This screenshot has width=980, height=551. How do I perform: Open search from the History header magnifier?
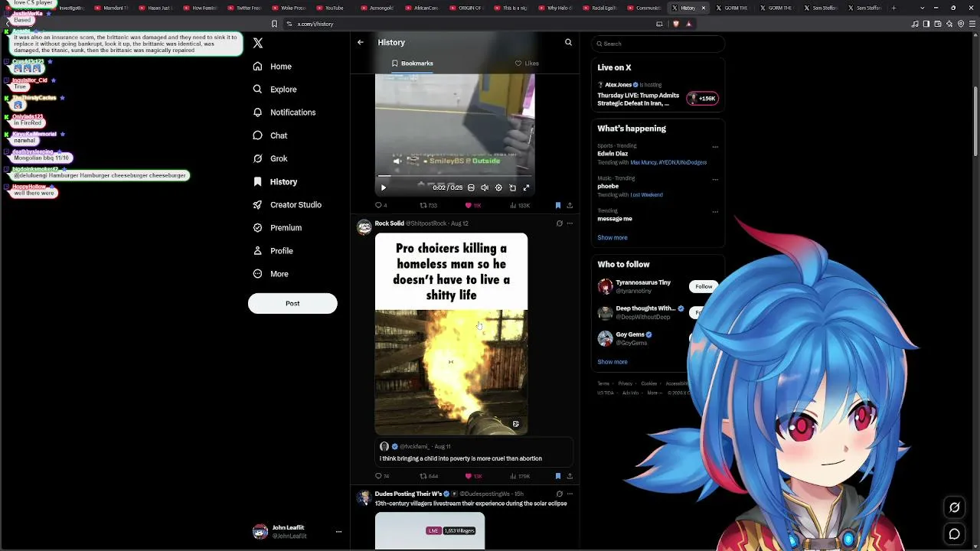568,42
